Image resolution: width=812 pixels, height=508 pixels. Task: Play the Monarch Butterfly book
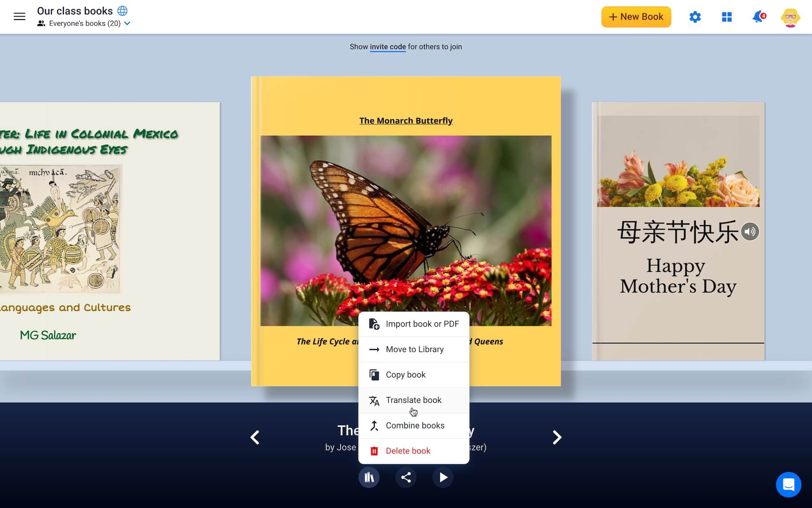[443, 477]
